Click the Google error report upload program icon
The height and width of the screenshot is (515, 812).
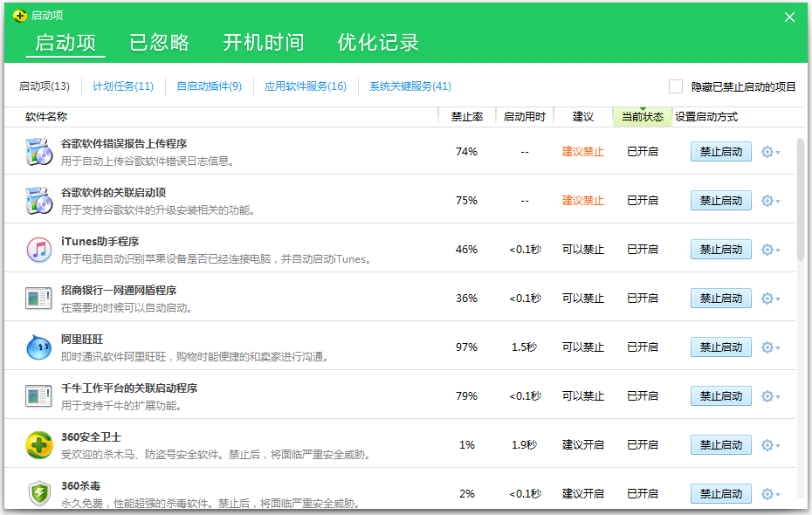click(x=38, y=152)
